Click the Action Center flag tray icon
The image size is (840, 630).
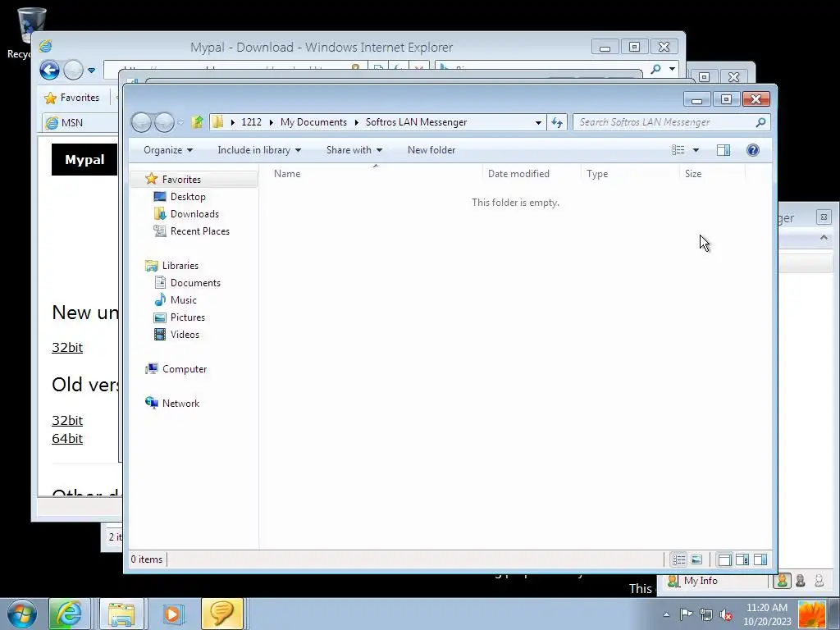[687, 614]
